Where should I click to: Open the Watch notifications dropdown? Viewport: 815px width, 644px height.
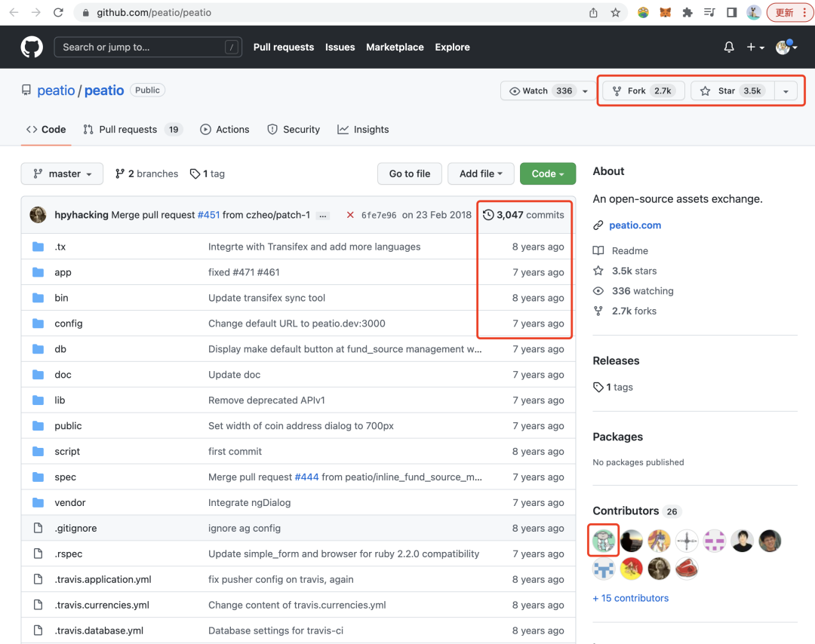point(549,91)
